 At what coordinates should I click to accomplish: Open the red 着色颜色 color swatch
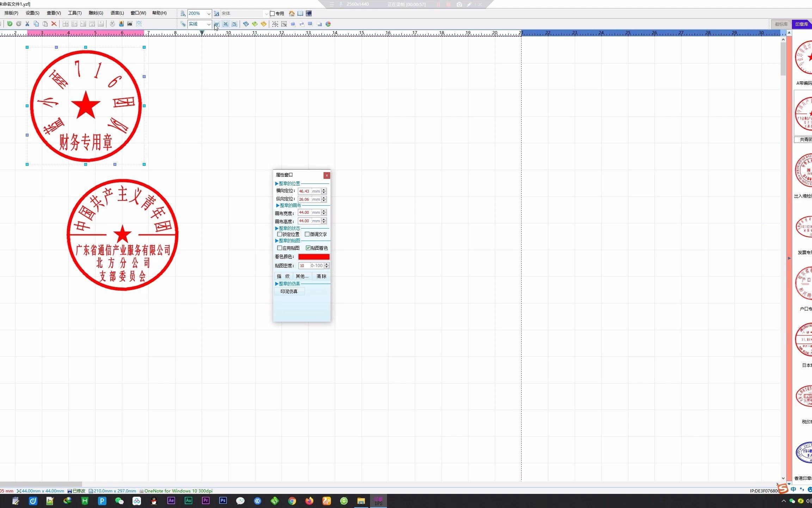314,257
